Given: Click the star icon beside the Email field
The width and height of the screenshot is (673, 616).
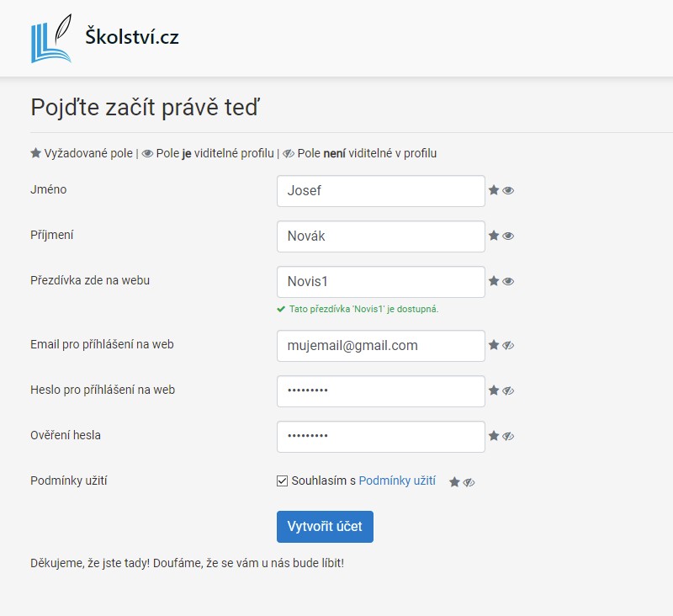Looking at the screenshot, I should pos(495,346).
